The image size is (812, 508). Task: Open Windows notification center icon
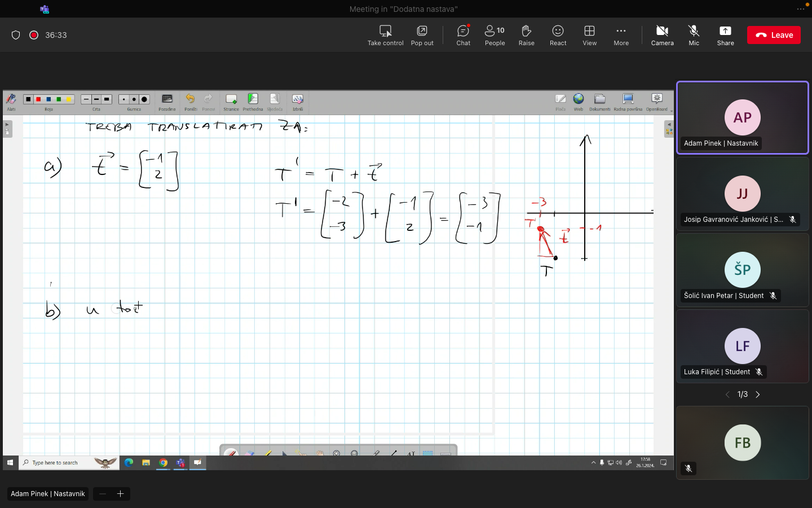point(664,463)
